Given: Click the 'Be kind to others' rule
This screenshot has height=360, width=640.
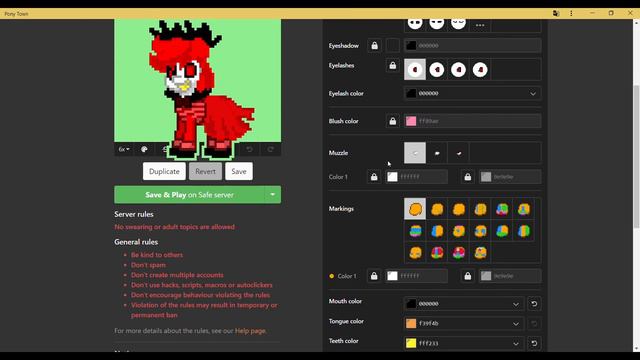Looking at the screenshot, I should tap(157, 255).
